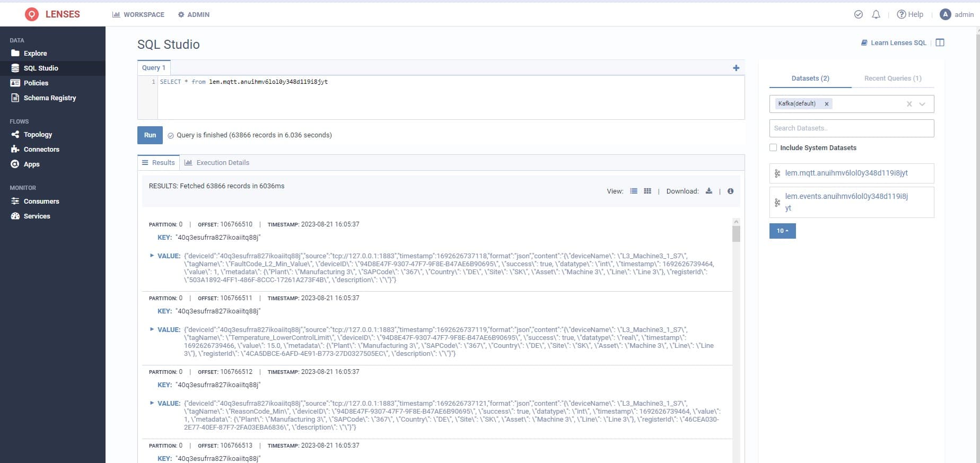Image resolution: width=980 pixels, height=463 pixels.
Task: Open the admin user avatar
Action: 945,14
